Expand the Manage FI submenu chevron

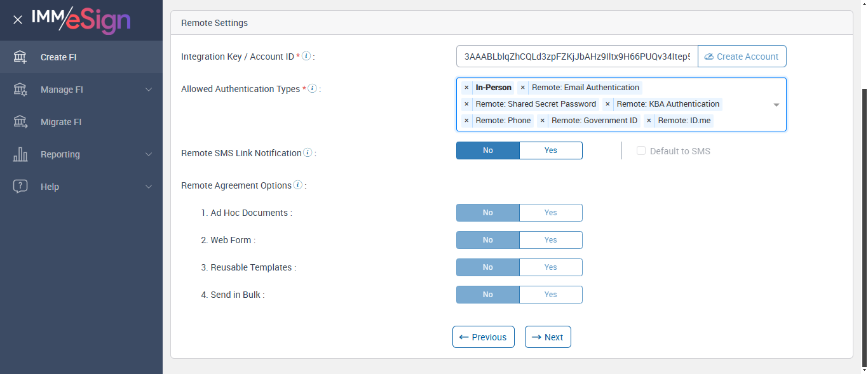click(x=149, y=90)
